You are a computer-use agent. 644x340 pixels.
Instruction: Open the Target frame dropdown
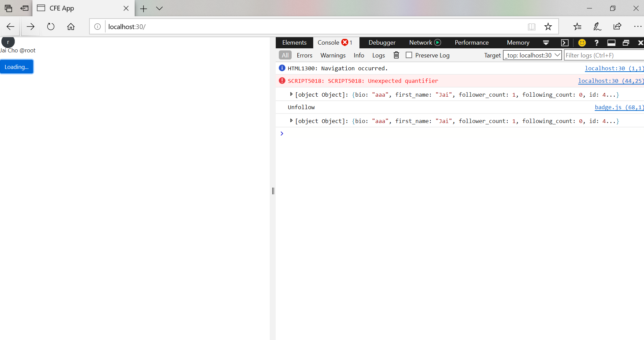pyautogui.click(x=532, y=55)
